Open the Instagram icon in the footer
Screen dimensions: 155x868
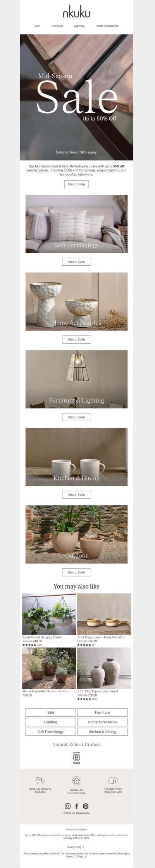pos(67,806)
